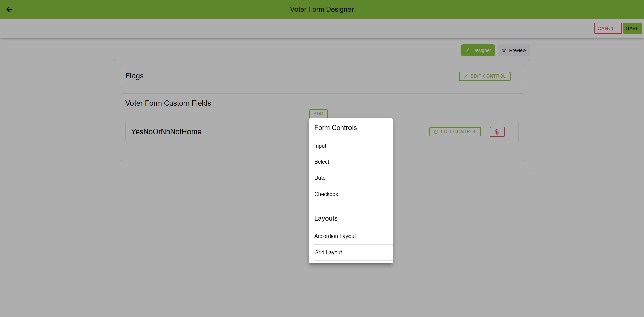The height and width of the screenshot is (317, 644).
Task: Add a Checkbox control from the menu
Action: click(326, 194)
